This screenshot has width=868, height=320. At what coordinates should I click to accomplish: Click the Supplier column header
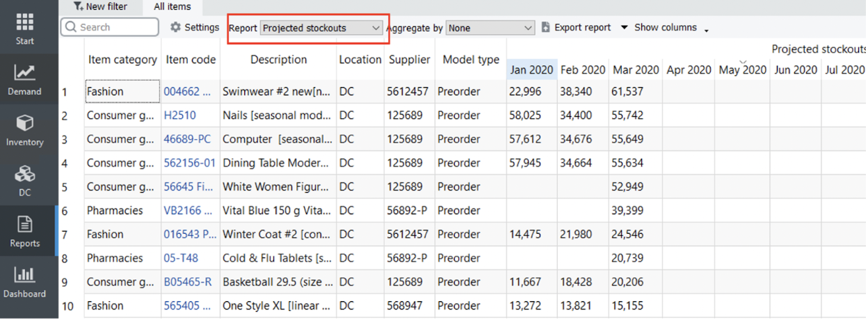point(409,60)
